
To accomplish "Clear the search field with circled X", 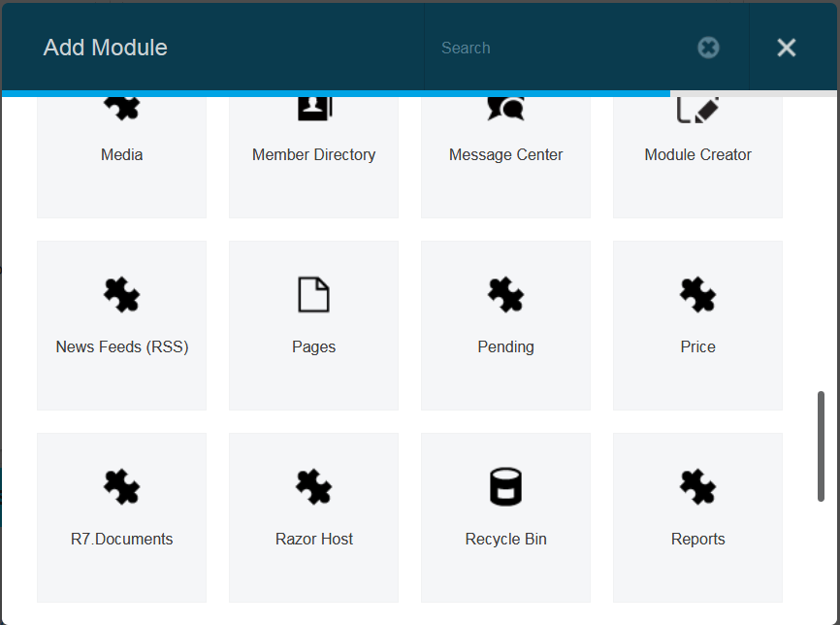I will click(708, 48).
